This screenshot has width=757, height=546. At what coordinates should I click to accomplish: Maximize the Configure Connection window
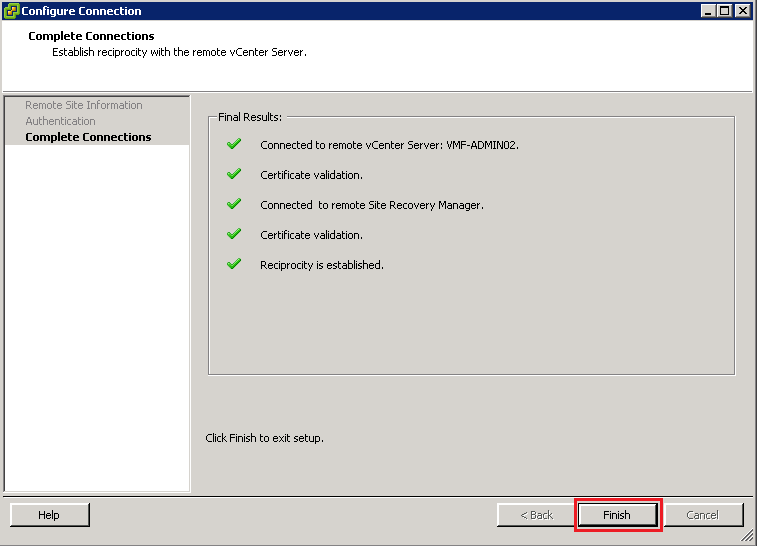click(x=724, y=11)
